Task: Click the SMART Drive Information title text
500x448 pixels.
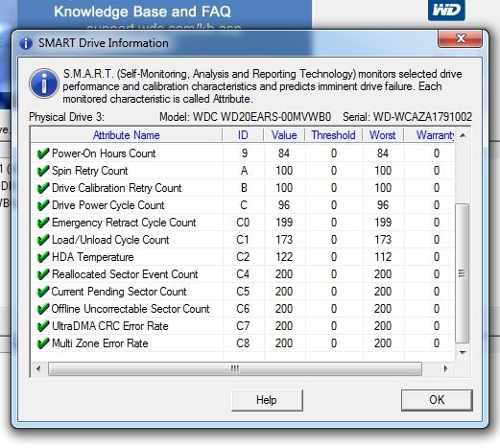Action: pos(104,43)
